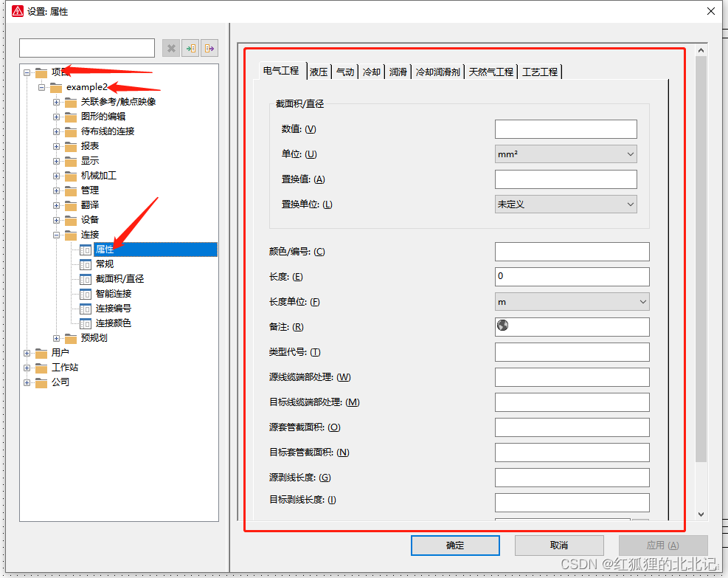
Task: Click the globe icon inside the 备注 field
Action: (x=503, y=326)
